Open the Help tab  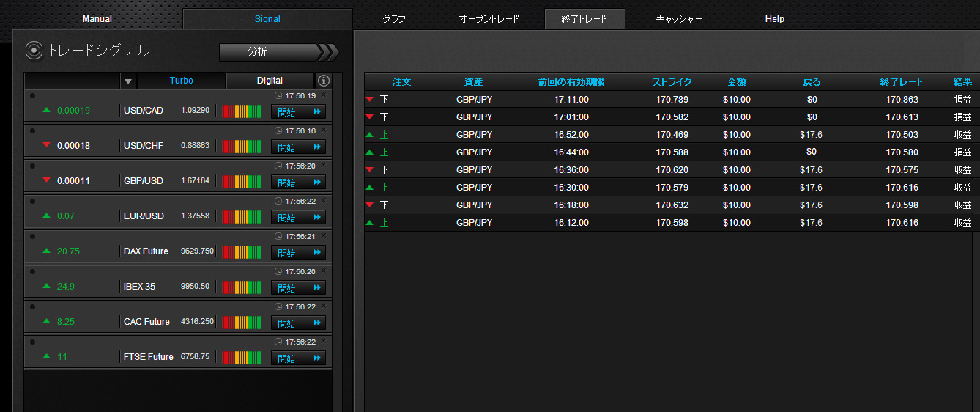coord(774,19)
